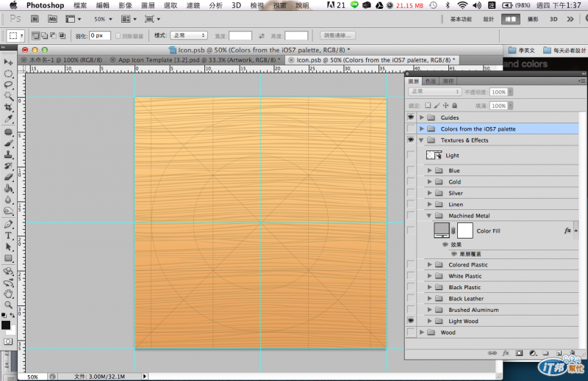This screenshot has height=381, width=588.
Task: Select the Lasso tool
Action: [x=9, y=84]
